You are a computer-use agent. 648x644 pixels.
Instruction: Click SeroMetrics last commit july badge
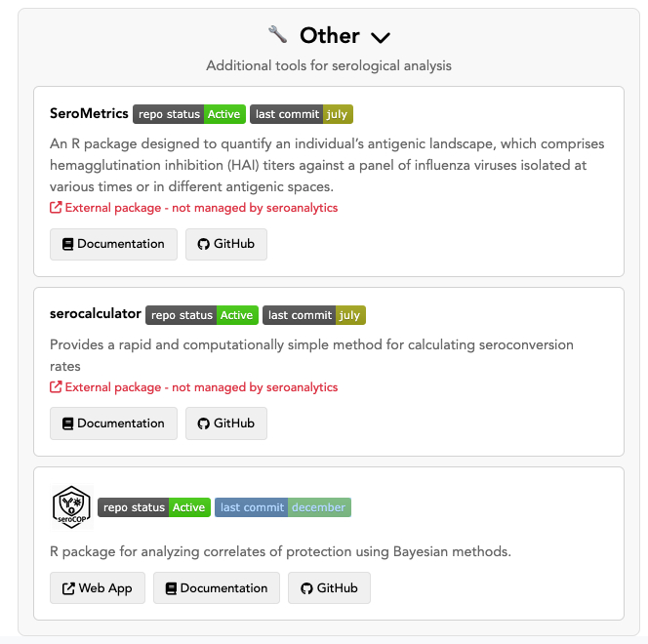[x=302, y=114]
